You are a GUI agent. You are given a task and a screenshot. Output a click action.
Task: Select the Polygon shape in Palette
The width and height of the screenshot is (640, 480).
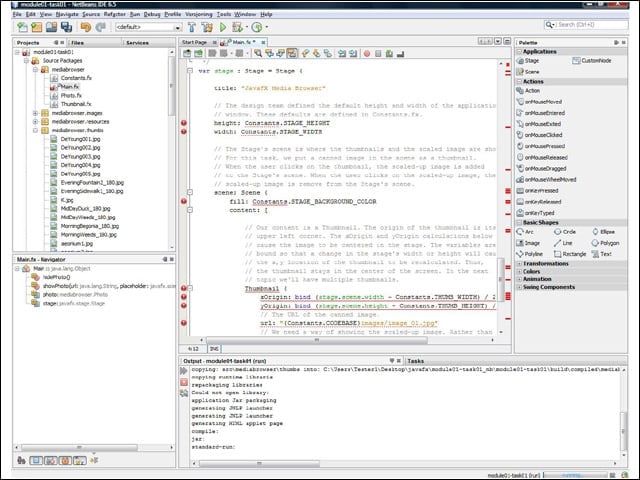[605, 243]
